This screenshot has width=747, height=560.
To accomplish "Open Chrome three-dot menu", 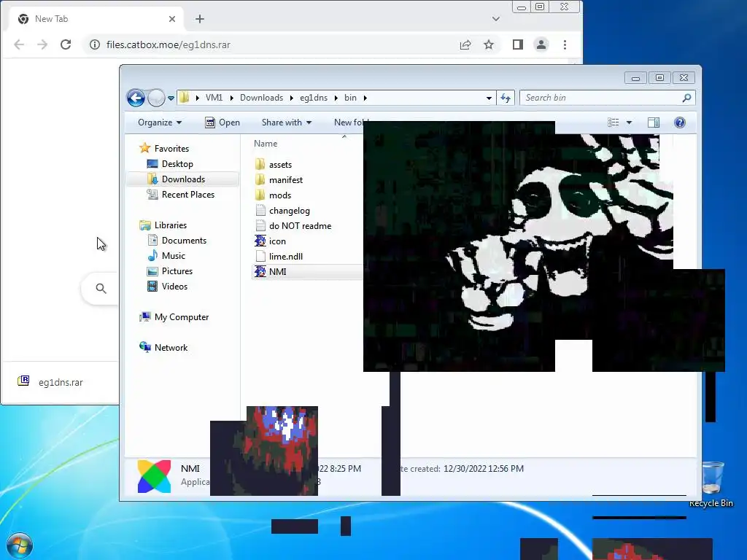I will [x=565, y=44].
